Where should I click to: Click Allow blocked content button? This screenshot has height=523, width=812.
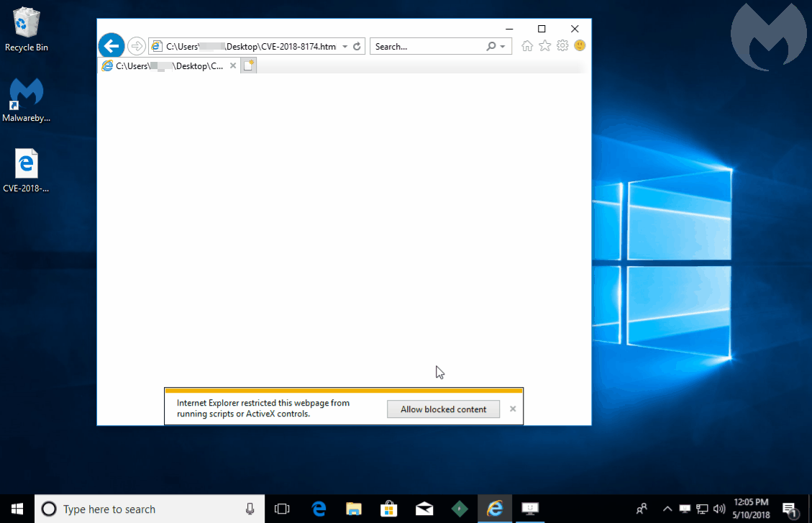[443, 409]
